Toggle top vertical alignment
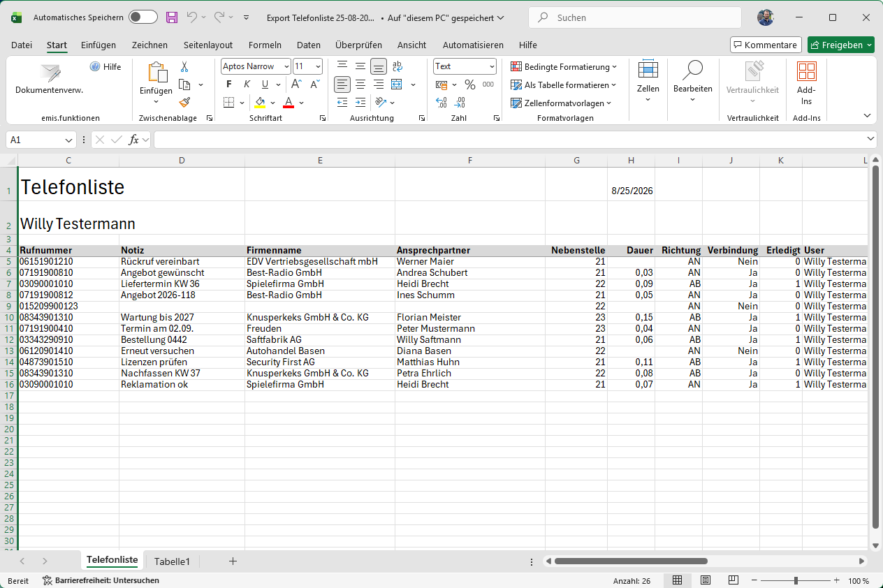 pos(342,66)
